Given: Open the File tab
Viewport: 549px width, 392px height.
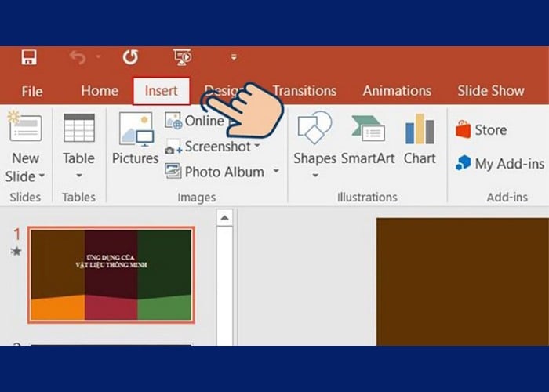Looking at the screenshot, I should coord(32,91).
